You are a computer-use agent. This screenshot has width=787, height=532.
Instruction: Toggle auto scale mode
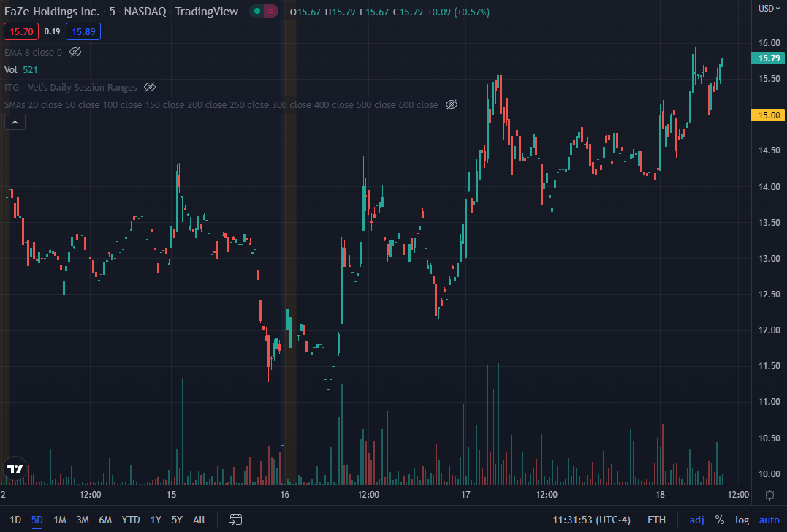coord(769,520)
